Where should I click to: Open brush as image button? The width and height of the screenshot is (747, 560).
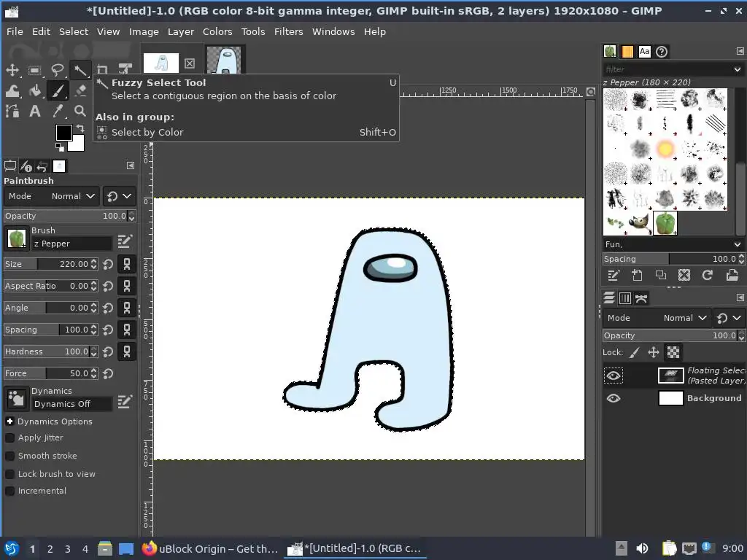(x=732, y=275)
